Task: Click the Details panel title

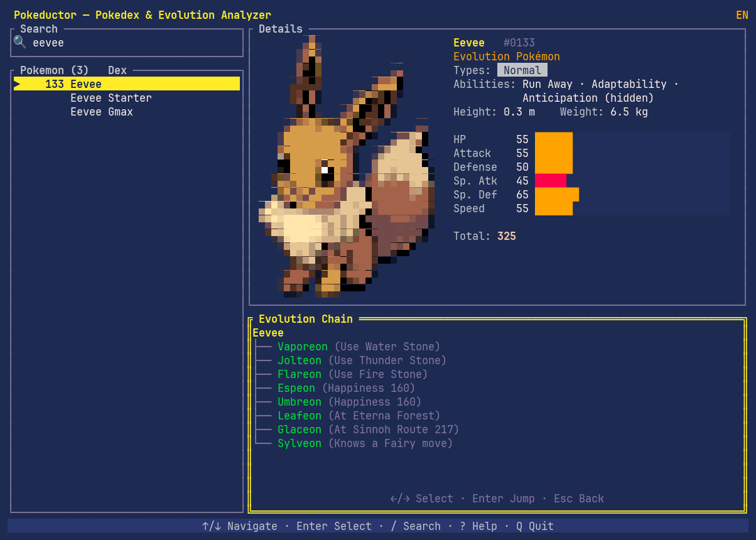Action: pos(281,29)
